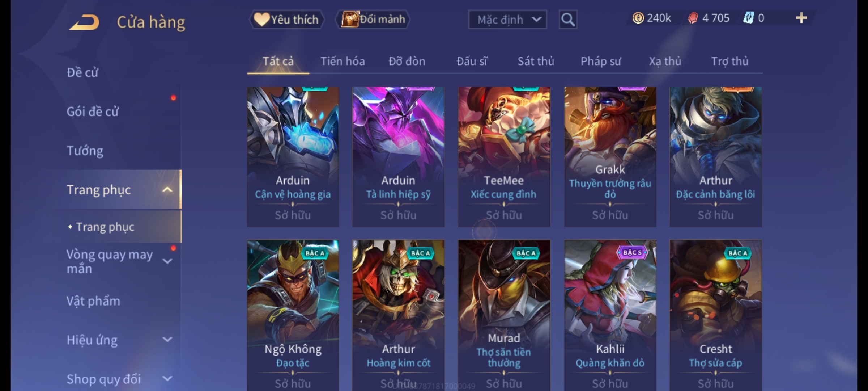This screenshot has height=391, width=868.
Task: Tap the blue voucher icon showing 0
Action: click(749, 18)
